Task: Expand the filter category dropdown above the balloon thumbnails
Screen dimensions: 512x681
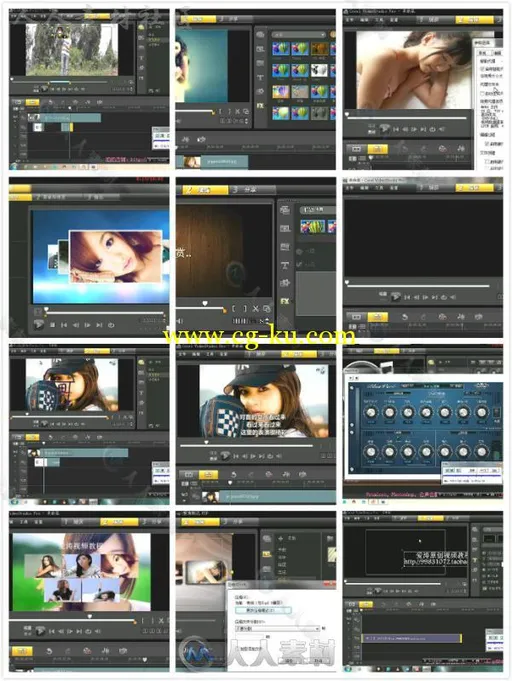Action: [x=299, y=34]
